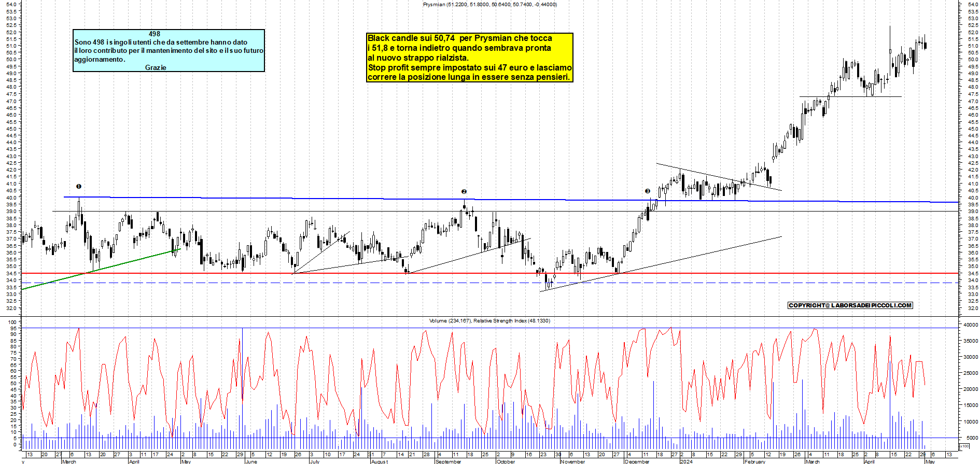Click the circled number 2 peak marker
The width and height of the screenshot is (980, 464).
coord(464,191)
